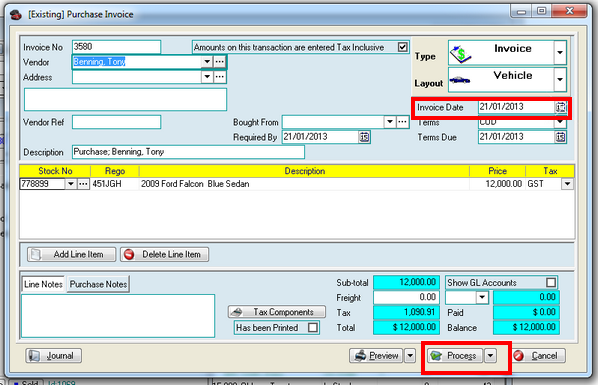
Task: Expand the Stock No 778899 dropdown
Action: [x=71, y=184]
